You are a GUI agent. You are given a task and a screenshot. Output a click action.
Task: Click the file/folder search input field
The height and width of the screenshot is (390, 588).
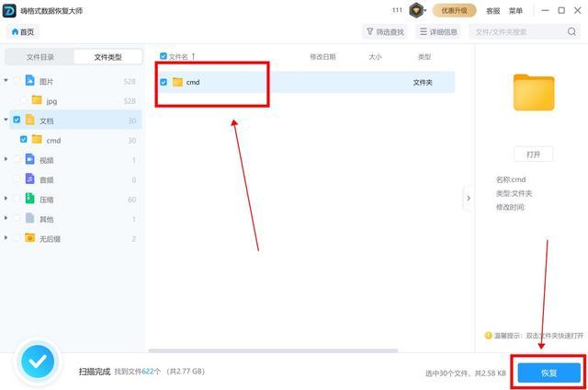[x=514, y=32]
